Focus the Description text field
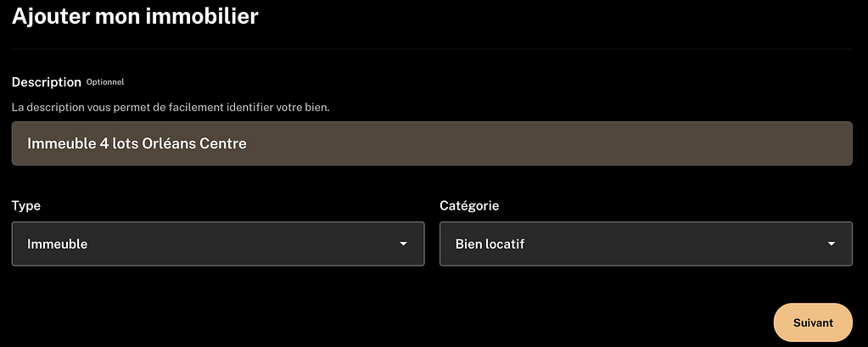868x347 pixels. [x=431, y=143]
